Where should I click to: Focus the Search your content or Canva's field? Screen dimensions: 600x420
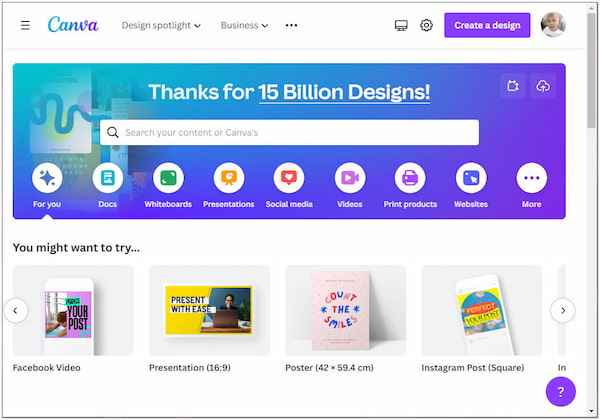[x=289, y=132]
